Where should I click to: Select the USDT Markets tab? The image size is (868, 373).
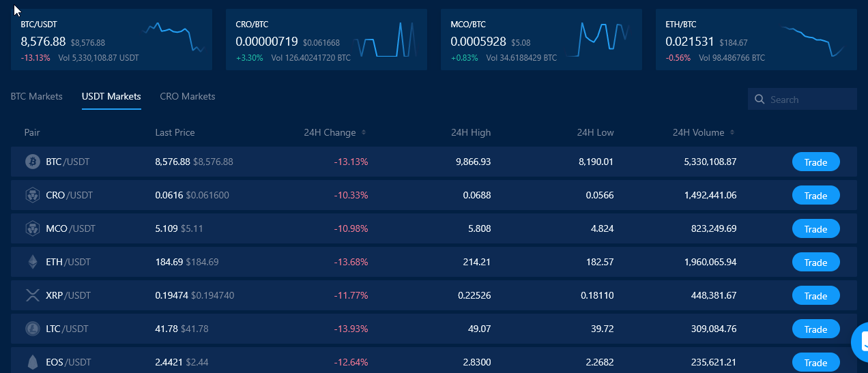pyautogui.click(x=111, y=96)
